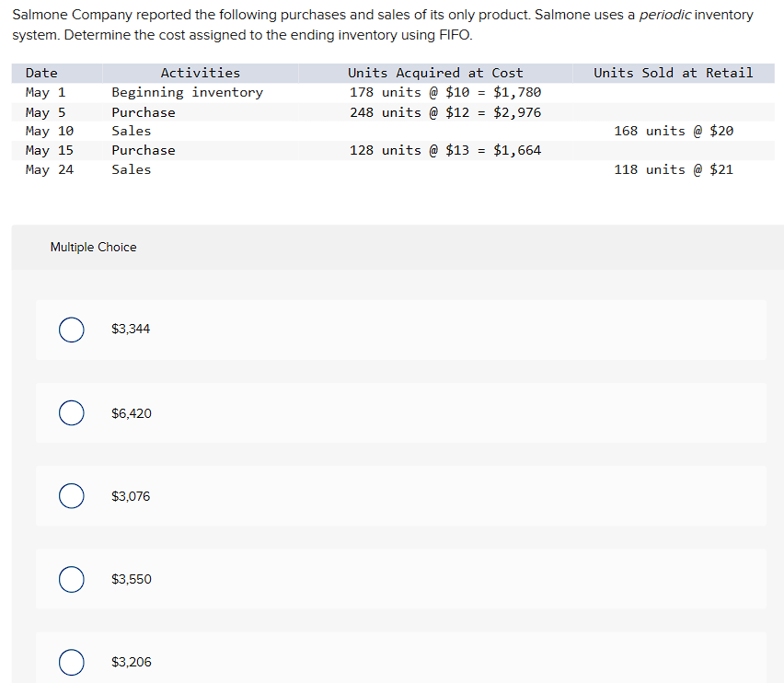The image size is (784, 683).
Task: Click the answer label $3,076
Action: [x=131, y=495]
